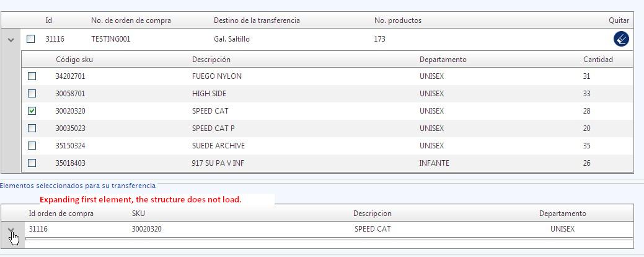Check the FUEGO NYLON sku checkbox
The image size is (644, 257).
point(32,76)
